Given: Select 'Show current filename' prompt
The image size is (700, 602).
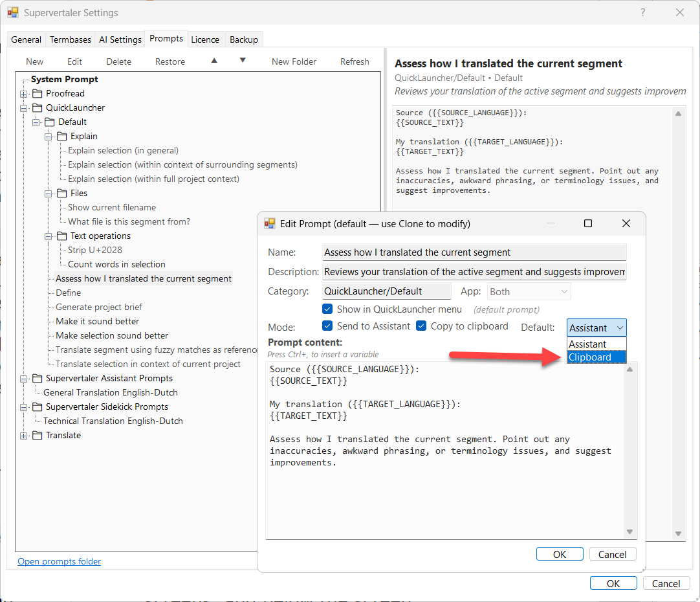Looking at the screenshot, I should tap(112, 207).
